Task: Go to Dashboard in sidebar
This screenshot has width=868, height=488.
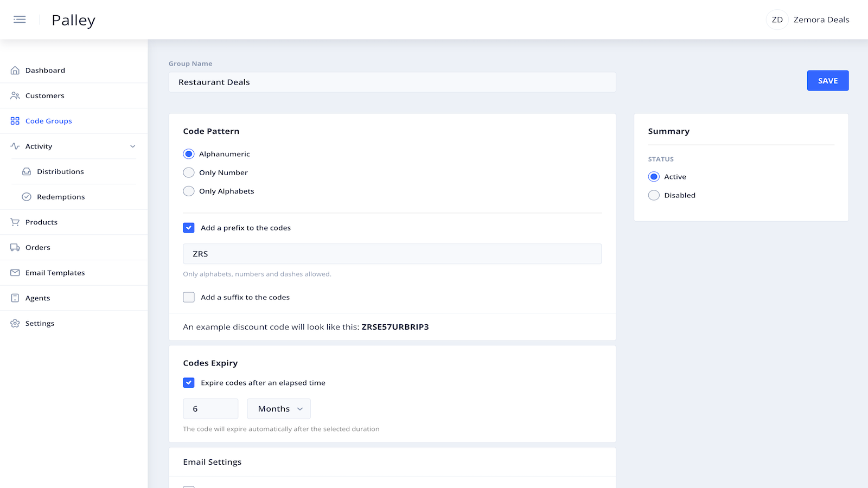Action: point(45,70)
